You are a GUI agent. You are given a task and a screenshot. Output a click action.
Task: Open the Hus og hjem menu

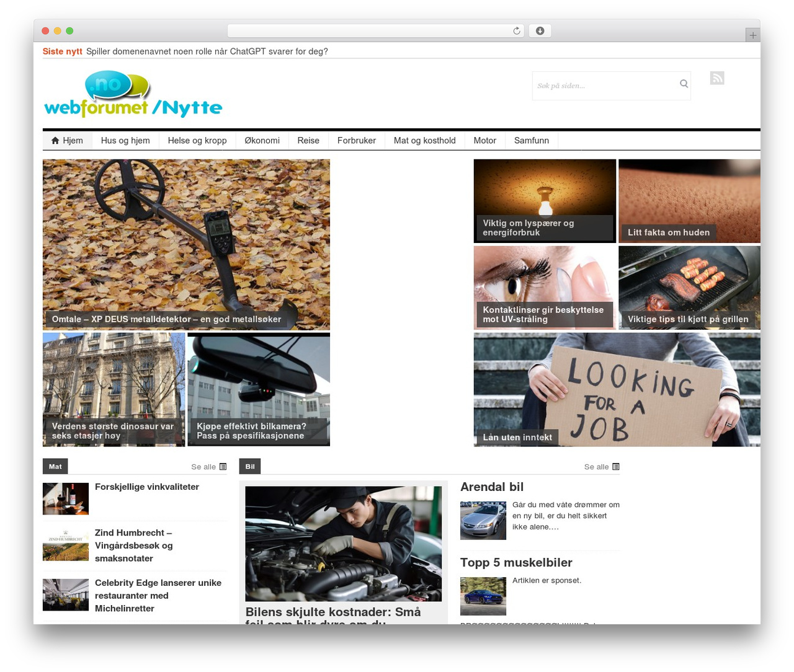[x=125, y=141]
